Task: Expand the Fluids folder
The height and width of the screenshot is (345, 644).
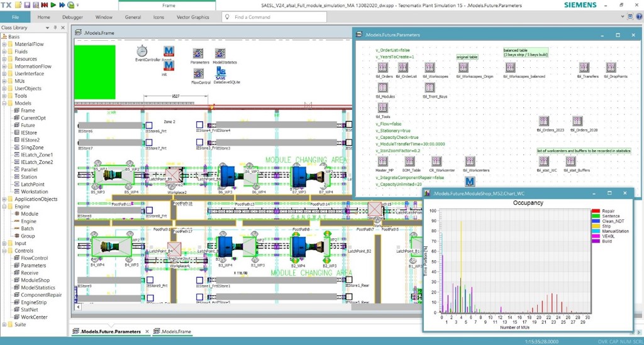Action: [x=4, y=52]
